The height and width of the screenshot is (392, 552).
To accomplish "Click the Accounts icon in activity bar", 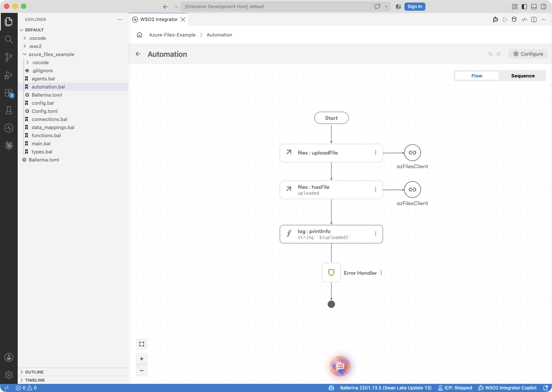I will [9, 357].
